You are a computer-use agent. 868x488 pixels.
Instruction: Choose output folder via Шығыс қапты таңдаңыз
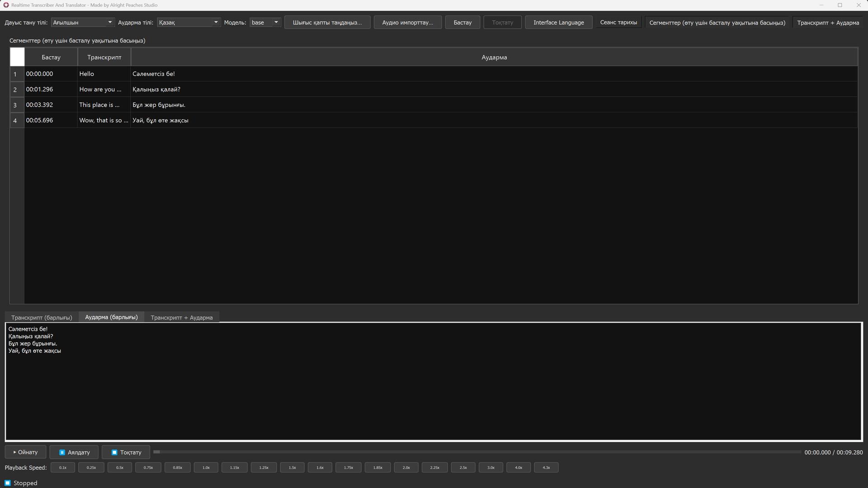coord(327,22)
